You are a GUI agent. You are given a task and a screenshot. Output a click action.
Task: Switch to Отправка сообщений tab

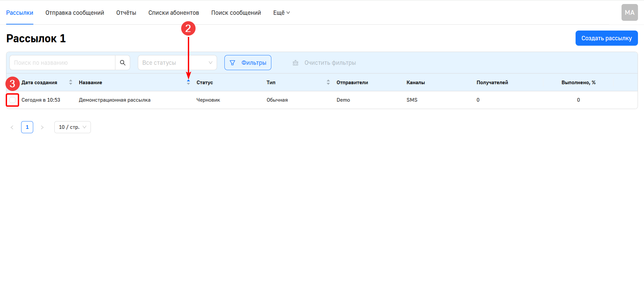pyautogui.click(x=75, y=13)
